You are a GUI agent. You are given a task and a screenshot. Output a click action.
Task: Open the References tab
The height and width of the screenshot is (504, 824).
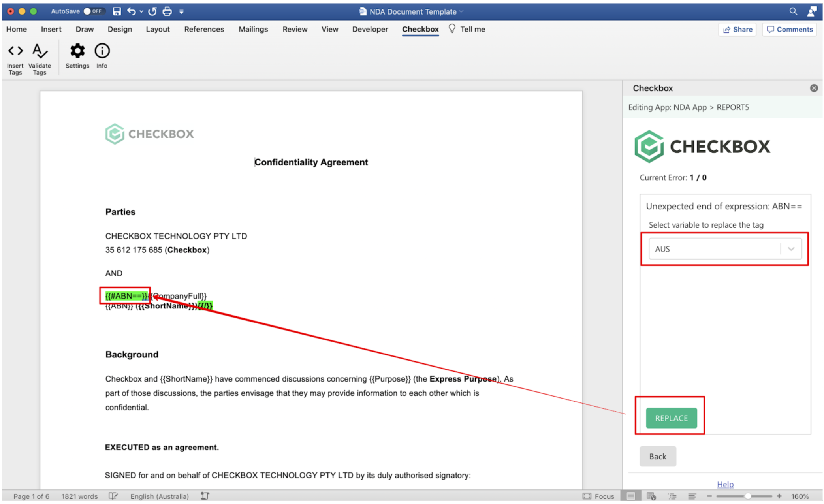pos(204,29)
